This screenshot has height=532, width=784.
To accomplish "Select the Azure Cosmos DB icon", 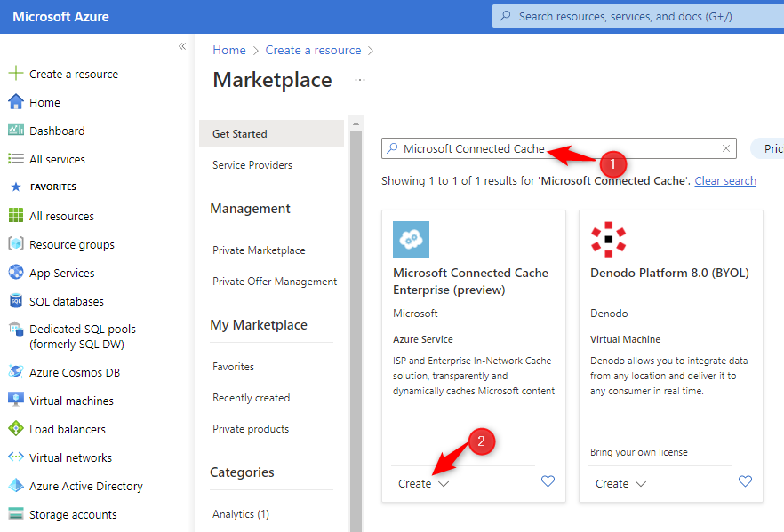I will click(x=15, y=372).
